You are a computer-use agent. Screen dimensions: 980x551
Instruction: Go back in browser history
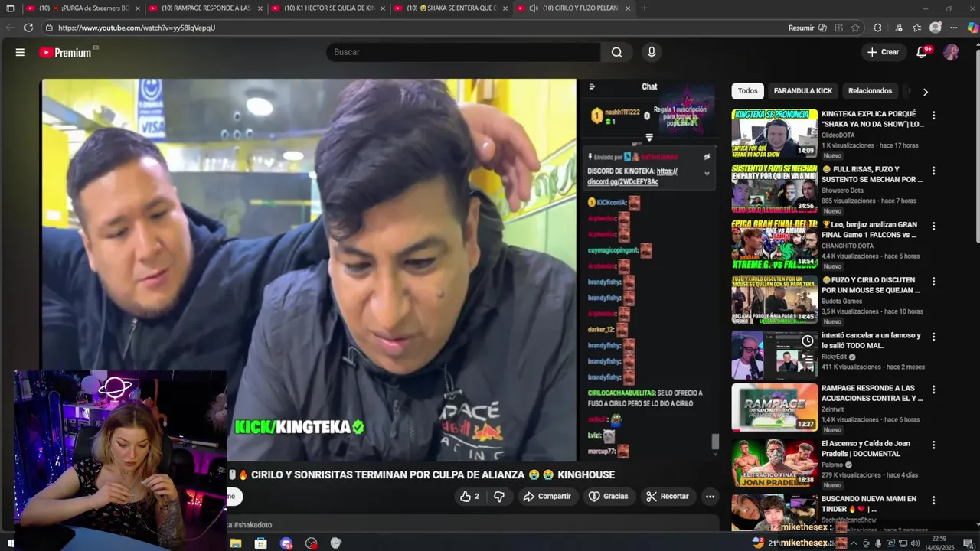click(10, 28)
